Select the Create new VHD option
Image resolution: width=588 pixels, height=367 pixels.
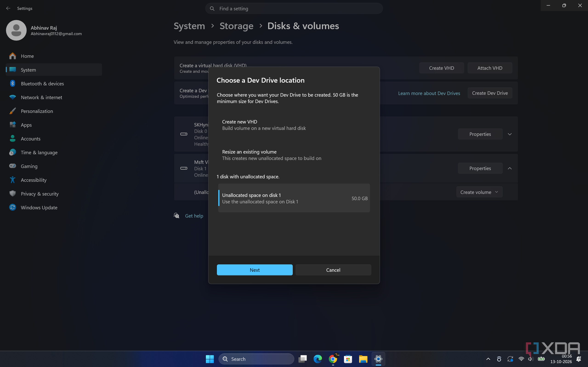click(x=294, y=125)
